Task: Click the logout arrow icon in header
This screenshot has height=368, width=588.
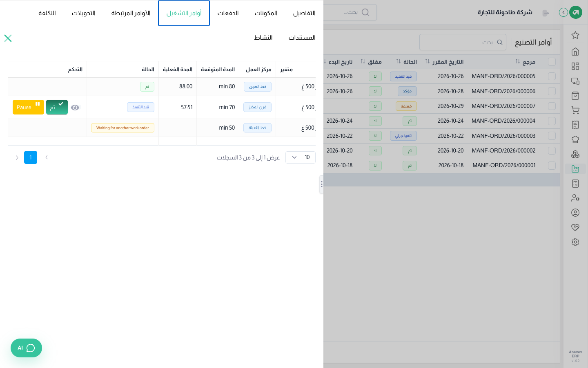Action: [x=546, y=13]
